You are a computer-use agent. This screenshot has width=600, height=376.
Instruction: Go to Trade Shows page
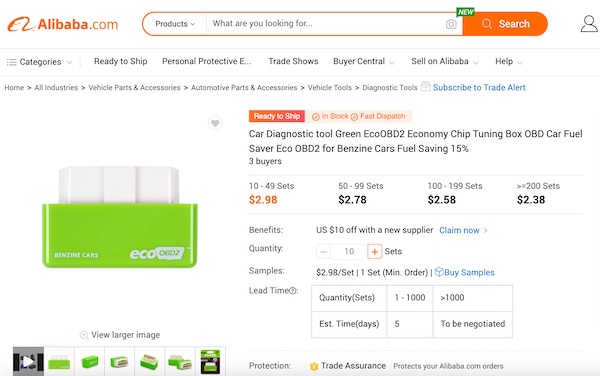pyautogui.click(x=293, y=61)
